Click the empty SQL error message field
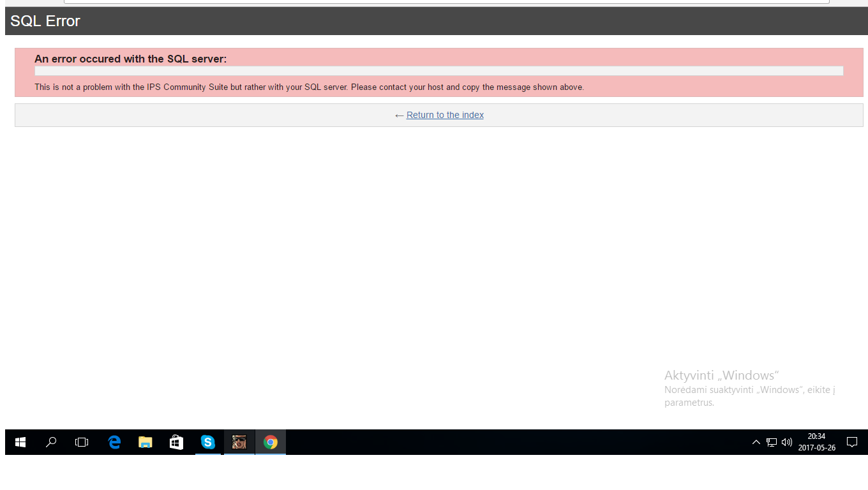Screen dimensions: 868x490 (x=438, y=71)
